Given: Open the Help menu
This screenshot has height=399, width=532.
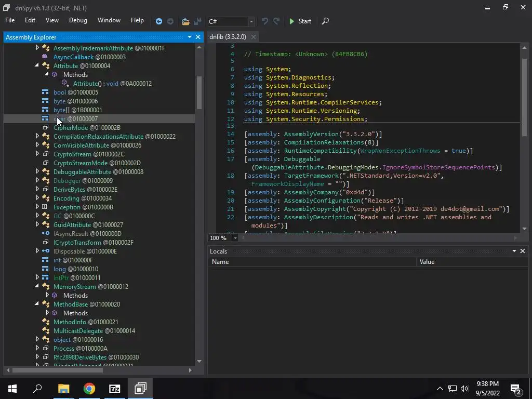Looking at the screenshot, I should (137, 20).
